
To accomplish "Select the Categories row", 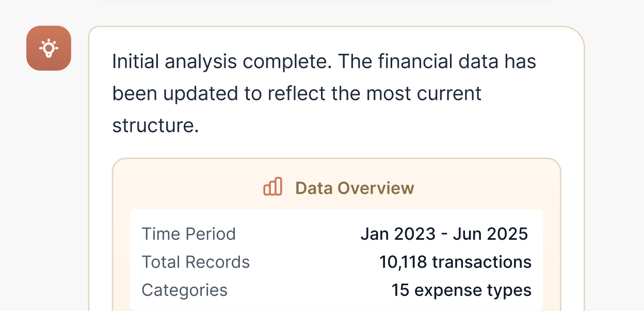I will pyautogui.click(x=185, y=290).
